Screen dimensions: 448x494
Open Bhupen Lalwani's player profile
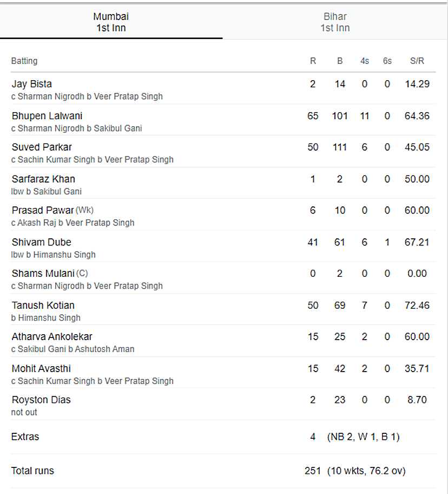click(x=47, y=115)
